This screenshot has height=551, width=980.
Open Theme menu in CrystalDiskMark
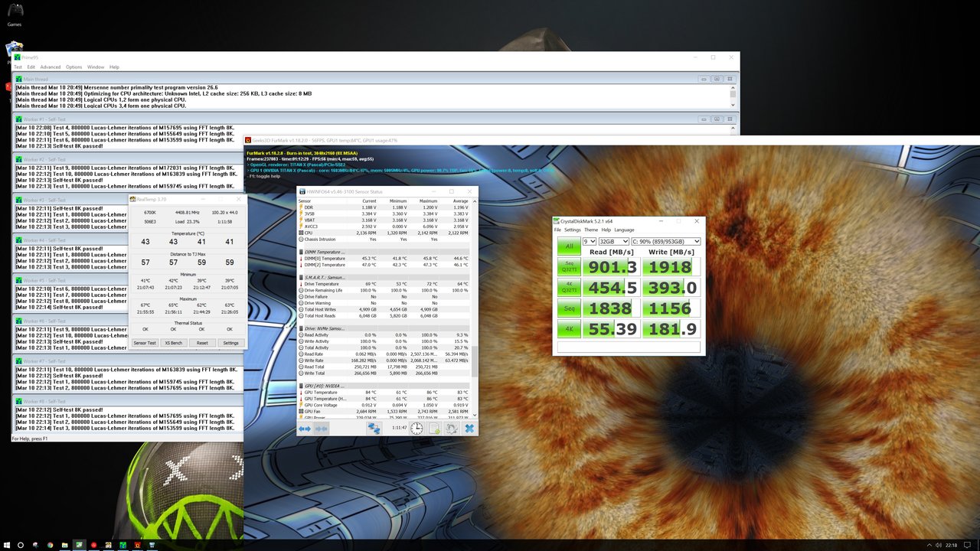point(591,230)
